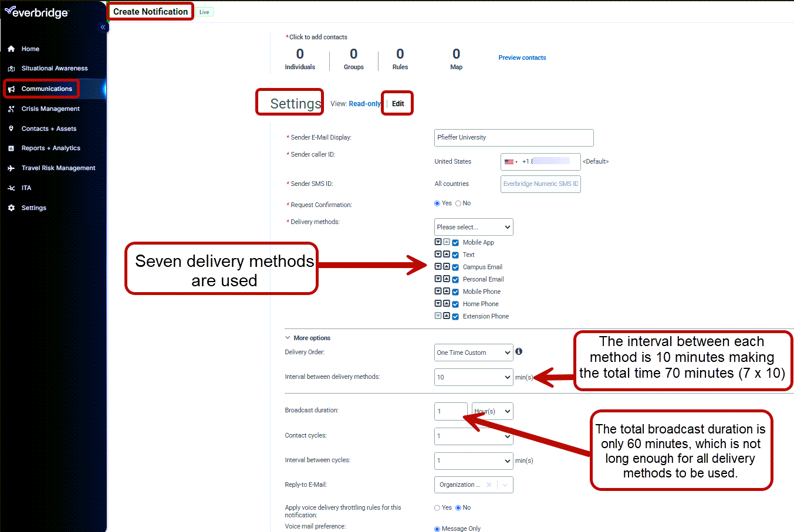
Task: Switch Settings view to Read-only
Action: (x=364, y=104)
